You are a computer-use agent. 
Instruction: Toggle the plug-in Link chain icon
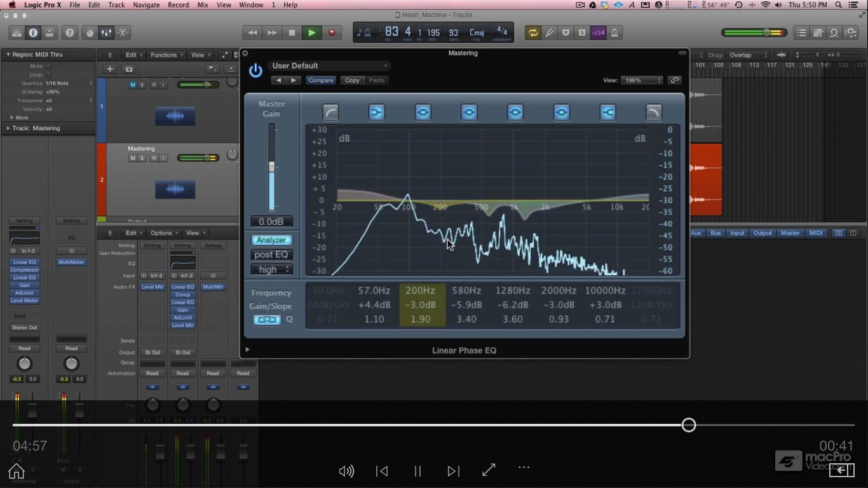point(675,80)
